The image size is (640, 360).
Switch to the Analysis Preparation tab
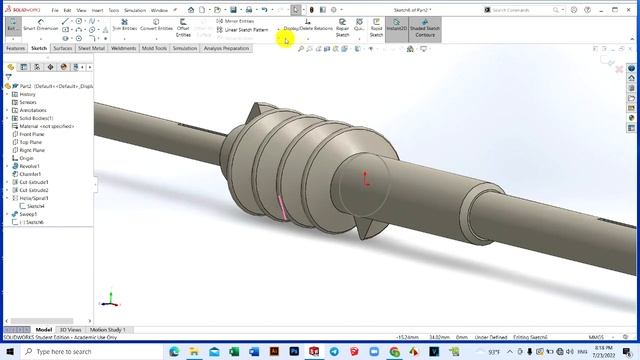226,48
